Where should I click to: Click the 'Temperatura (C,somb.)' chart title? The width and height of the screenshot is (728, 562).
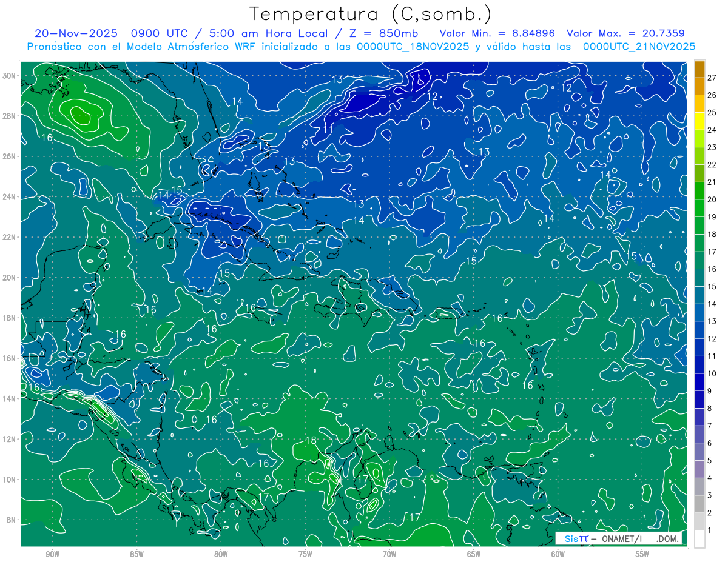(x=371, y=14)
